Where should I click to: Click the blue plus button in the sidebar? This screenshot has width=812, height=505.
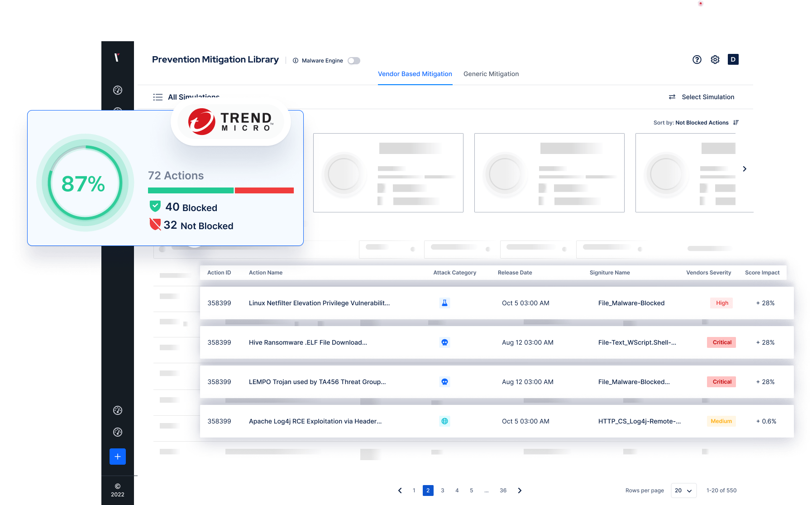pyautogui.click(x=117, y=457)
